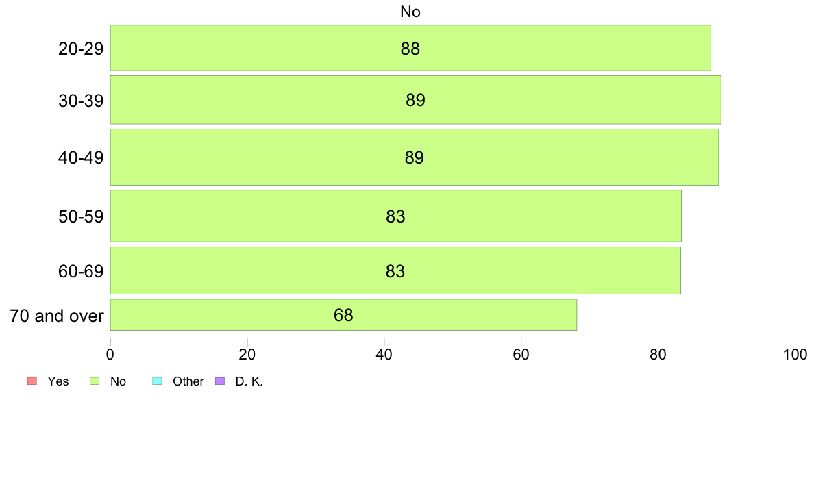Click the purple D. K. legend swatch
The height and width of the screenshot is (504, 814).
220,381
